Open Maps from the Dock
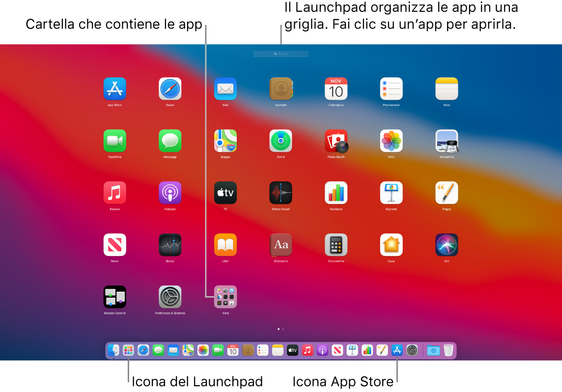The image size is (562, 392). coord(188,350)
